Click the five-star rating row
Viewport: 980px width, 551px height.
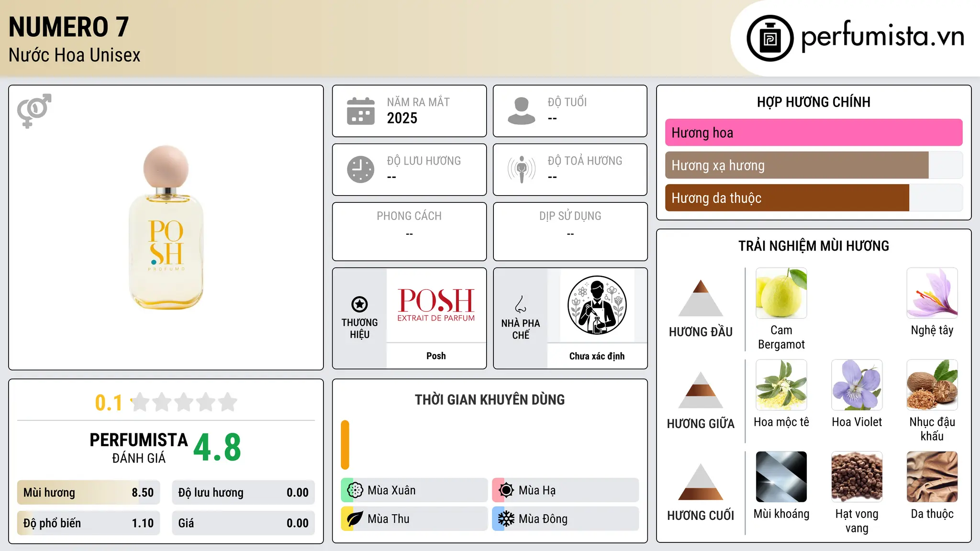pyautogui.click(x=184, y=402)
